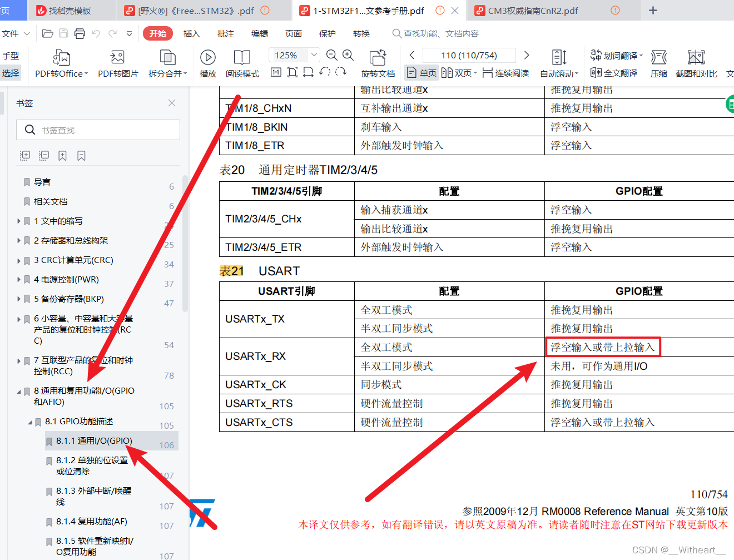Click 压缩 compress icon

[x=659, y=64]
